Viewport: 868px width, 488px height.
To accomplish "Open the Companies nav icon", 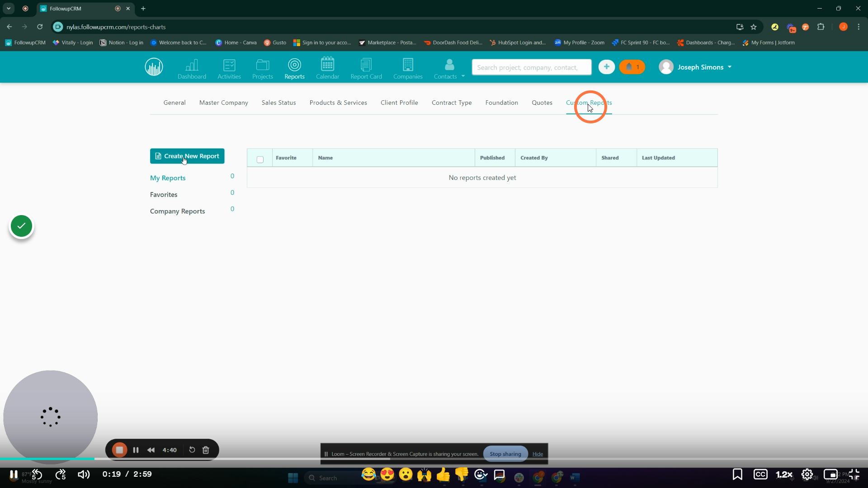I will coord(408,69).
